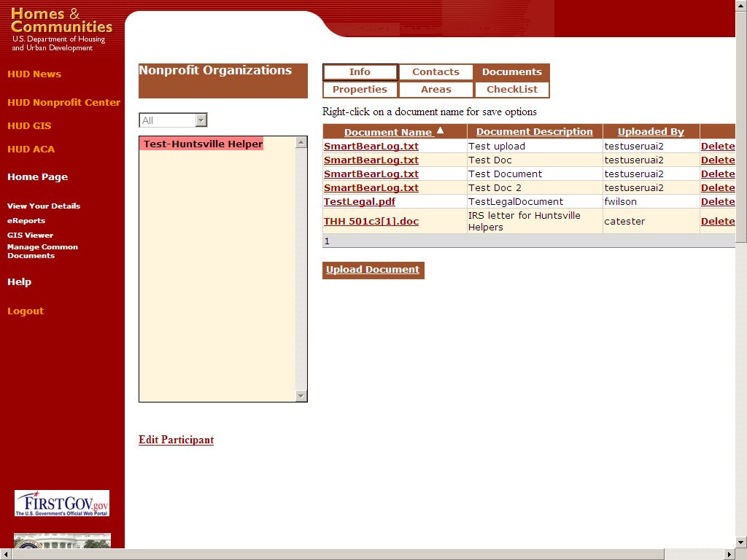Open View Your Details

tap(43, 206)
